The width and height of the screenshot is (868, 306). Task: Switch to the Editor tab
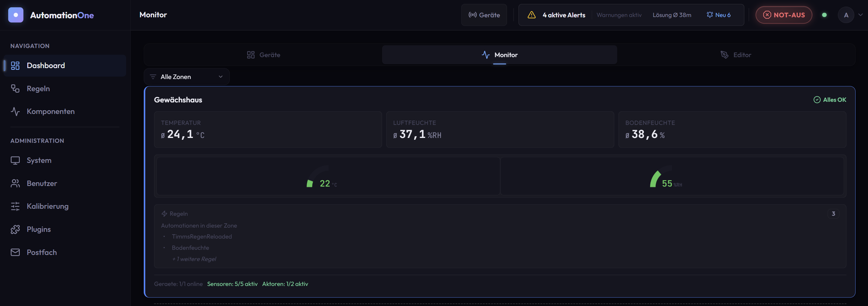[735, 55]
